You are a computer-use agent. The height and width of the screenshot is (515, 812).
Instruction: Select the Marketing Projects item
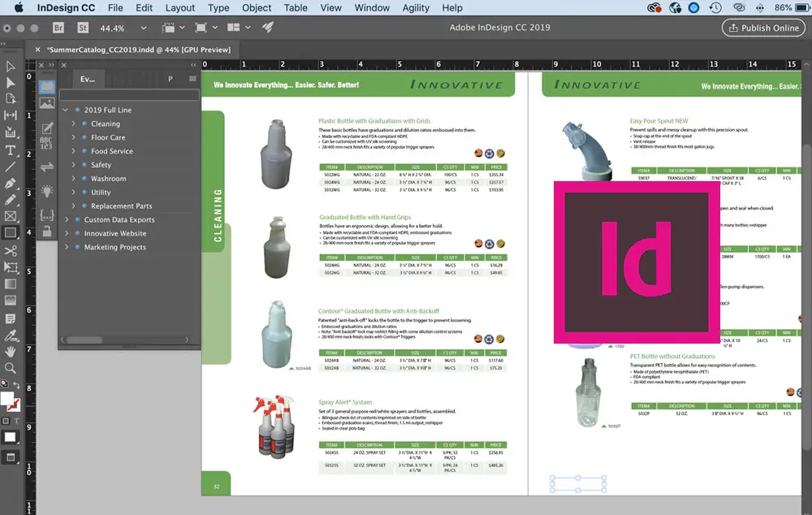coord(114,247)
